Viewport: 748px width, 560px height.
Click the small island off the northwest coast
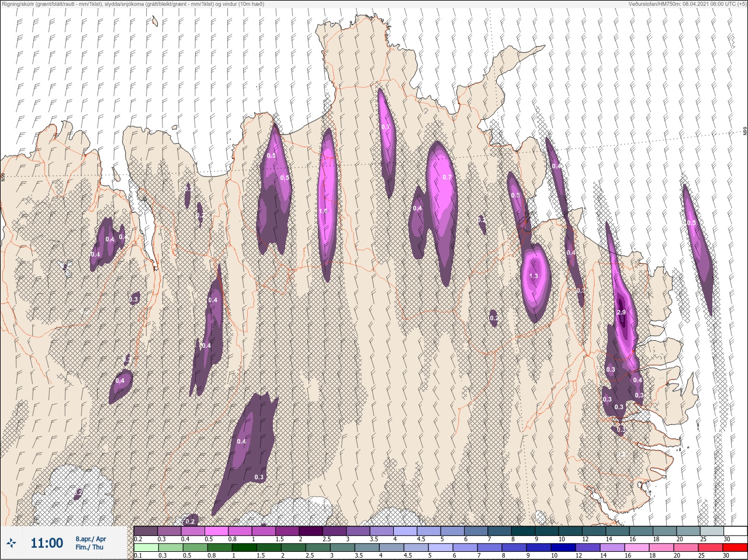pyautogui.click(x=155, y=21)
